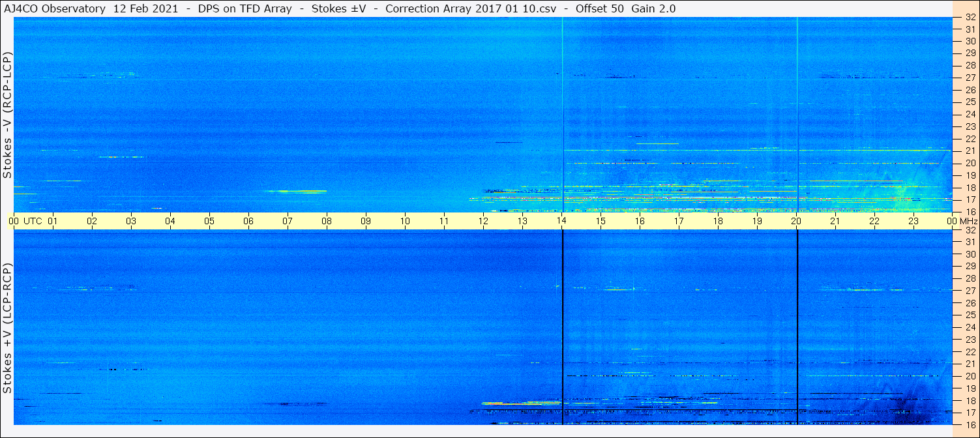Image resolution: width=980 pixels, height=438 pixels.
Task: Click the Stokes ±V text in the header
Action: pos(338,8)
